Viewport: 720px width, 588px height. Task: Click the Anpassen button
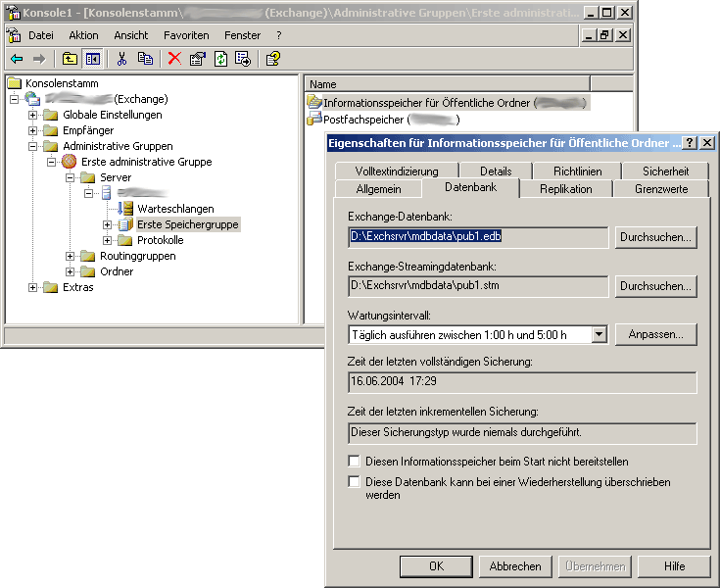[655, 335]
